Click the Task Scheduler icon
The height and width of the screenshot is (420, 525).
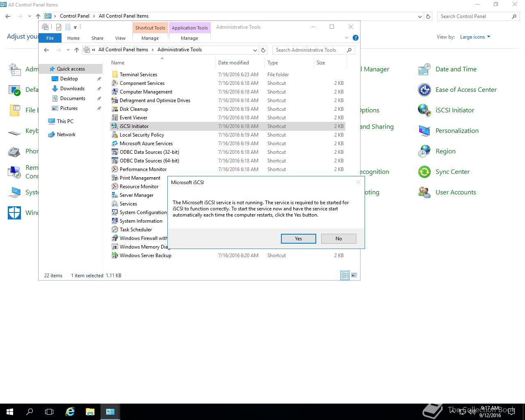(x=115, y=230)
